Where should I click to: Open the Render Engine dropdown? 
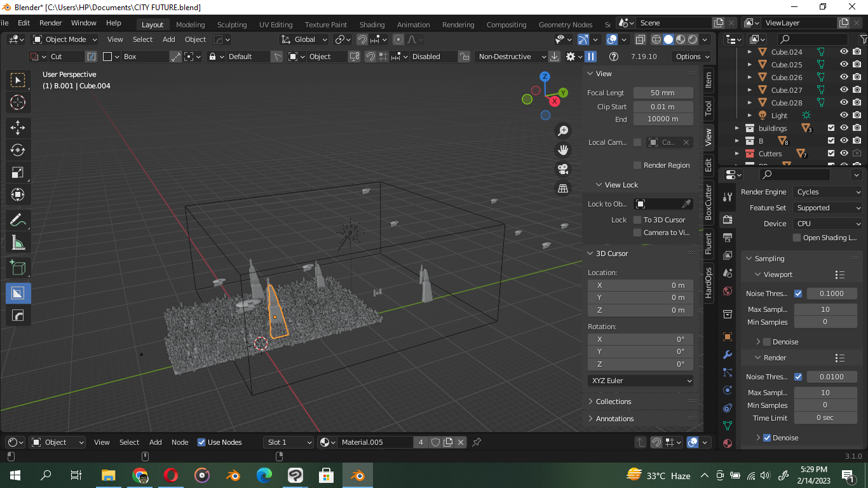[827, 191]
